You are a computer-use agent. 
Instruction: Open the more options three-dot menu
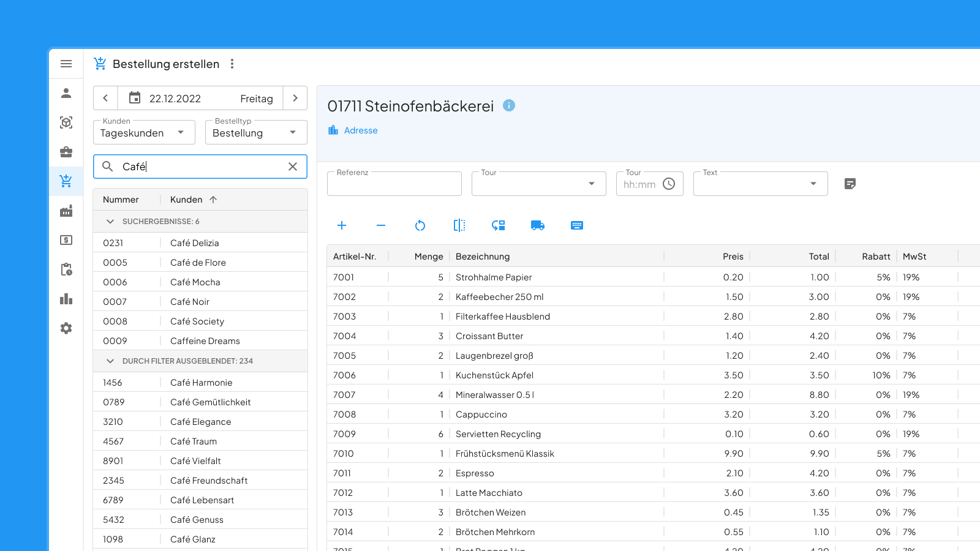[x=232, y=64]
